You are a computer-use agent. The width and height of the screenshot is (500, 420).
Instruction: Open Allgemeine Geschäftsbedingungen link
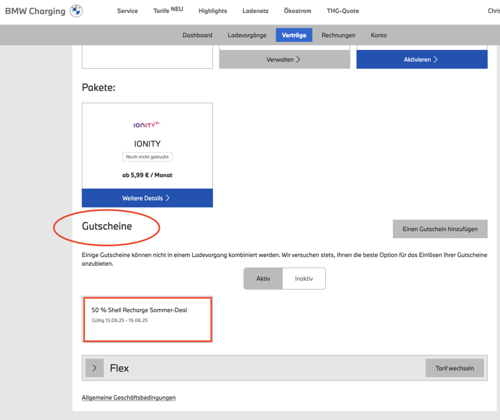click(129, 397)
